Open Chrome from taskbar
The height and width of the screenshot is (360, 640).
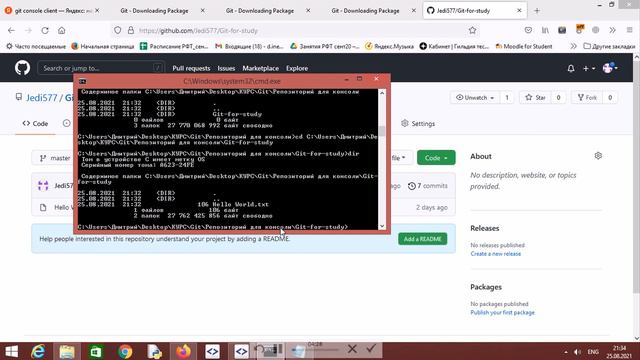click(125, 351)
